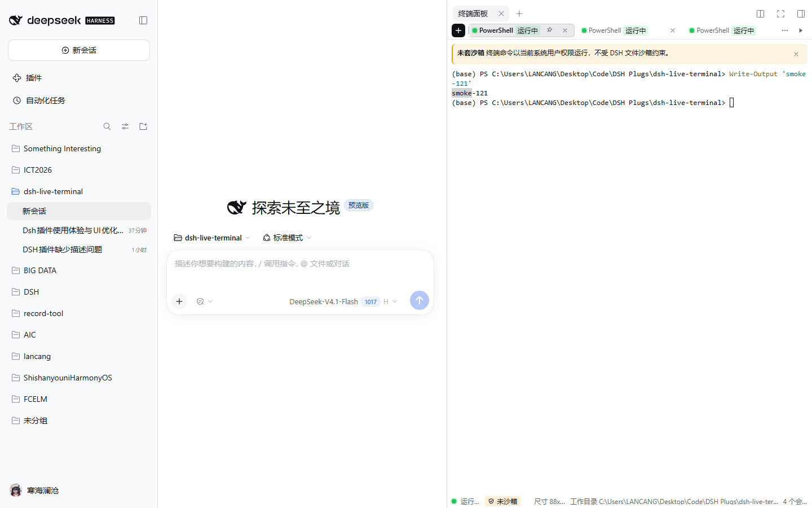Close the 终端面板 tab
Image resolution: width=812 pixels, height=508 pixels.
tap(501, 14)
